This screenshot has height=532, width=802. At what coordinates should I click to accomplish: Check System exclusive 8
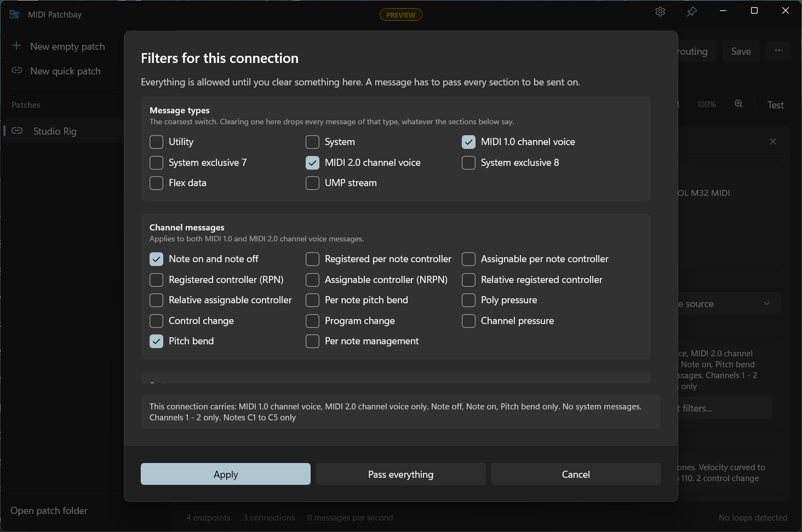point(469,163)
